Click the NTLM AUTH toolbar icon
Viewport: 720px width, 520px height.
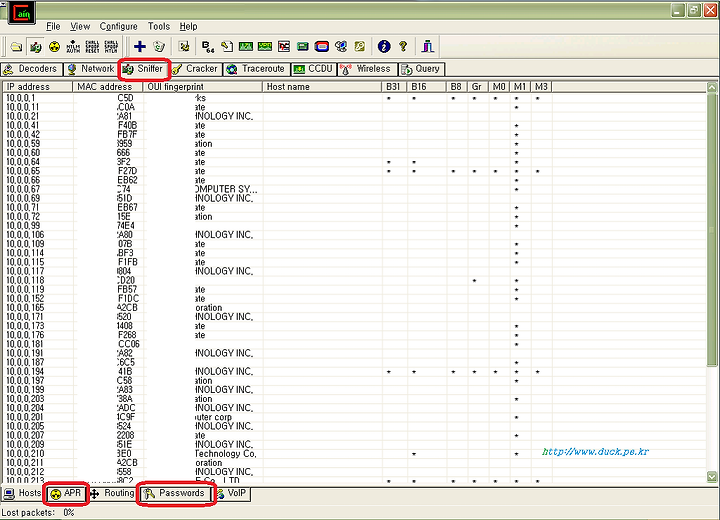73,46
